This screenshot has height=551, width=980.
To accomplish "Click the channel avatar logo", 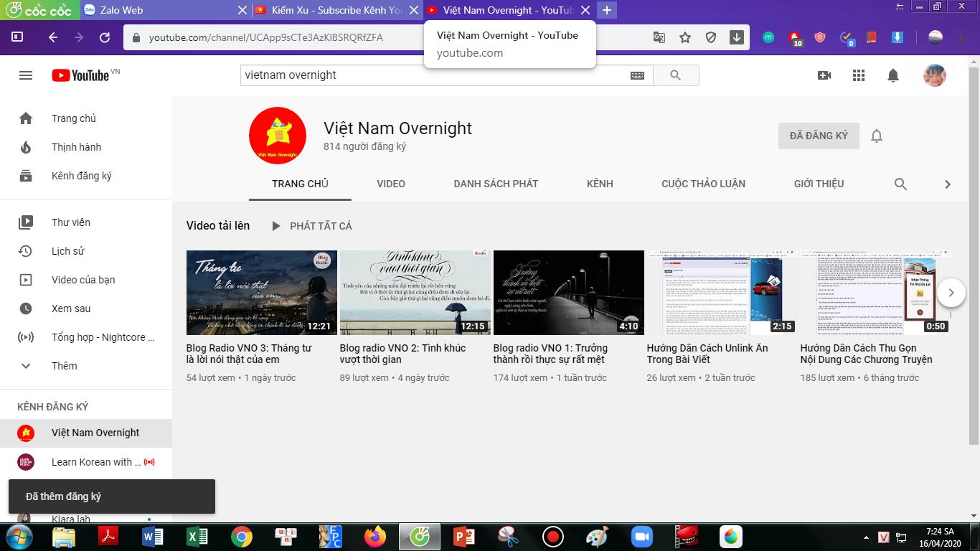I will point(278,136).
